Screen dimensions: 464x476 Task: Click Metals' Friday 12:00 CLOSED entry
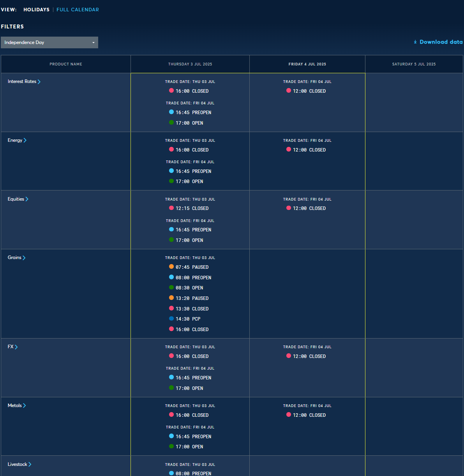point(306,415)
